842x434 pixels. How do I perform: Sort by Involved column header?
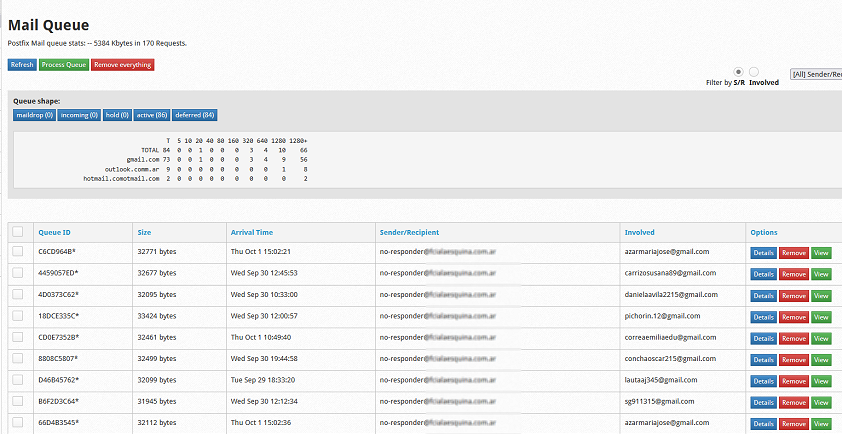point(640,233)
